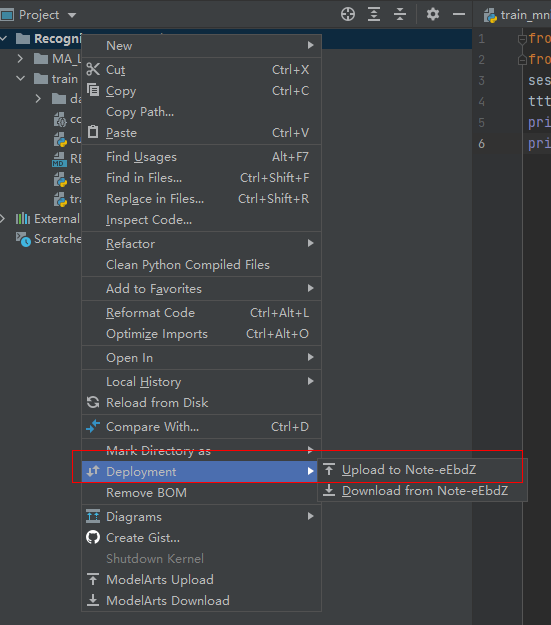Open the New submenu

[201, 45]
